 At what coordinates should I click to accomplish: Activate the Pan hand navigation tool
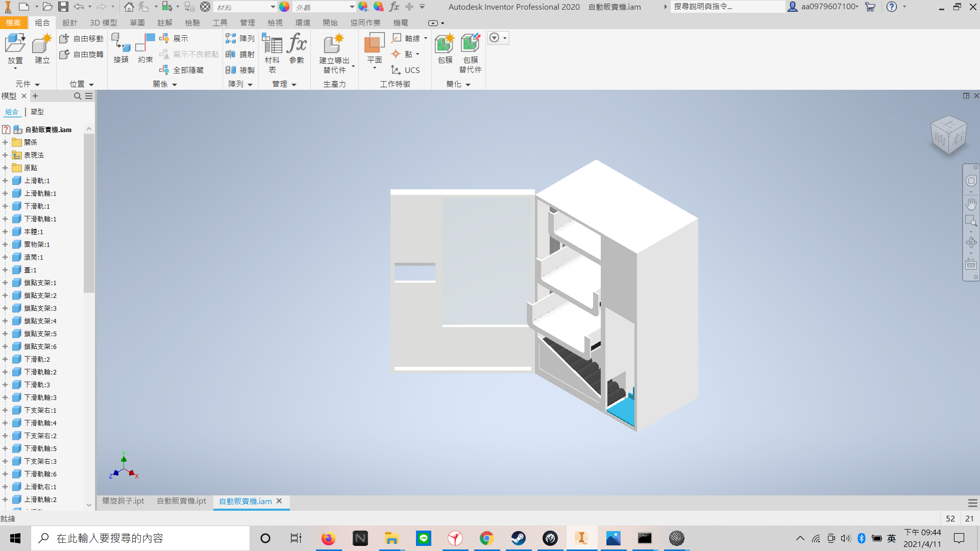[971, 204]
